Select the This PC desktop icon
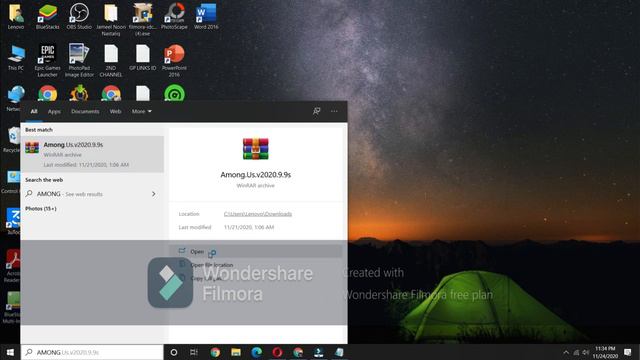 [x=16, y=58]
